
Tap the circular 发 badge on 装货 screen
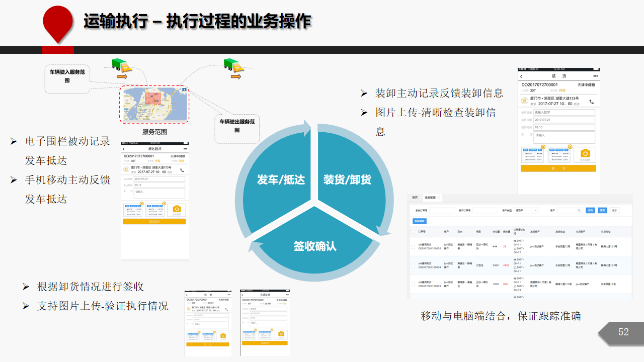[524, 101]
